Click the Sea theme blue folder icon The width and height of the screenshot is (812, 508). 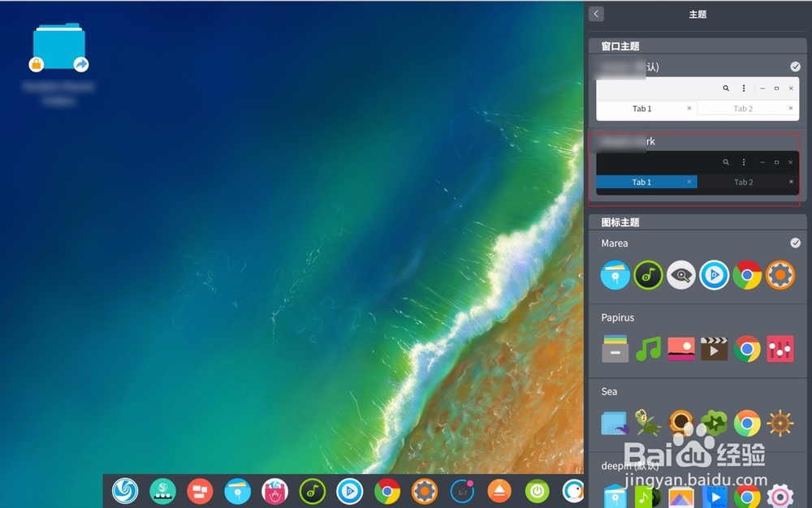[x=615, y=423]
